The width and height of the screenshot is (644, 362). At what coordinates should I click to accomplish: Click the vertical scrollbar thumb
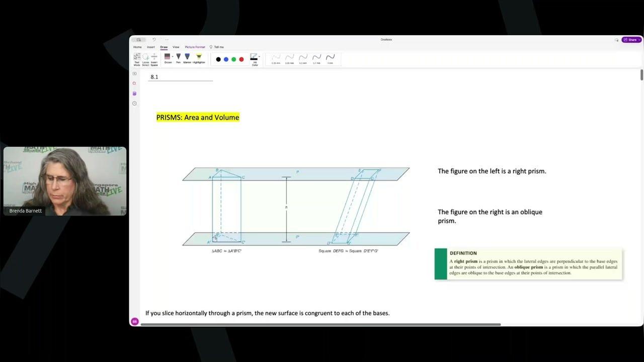641,75
